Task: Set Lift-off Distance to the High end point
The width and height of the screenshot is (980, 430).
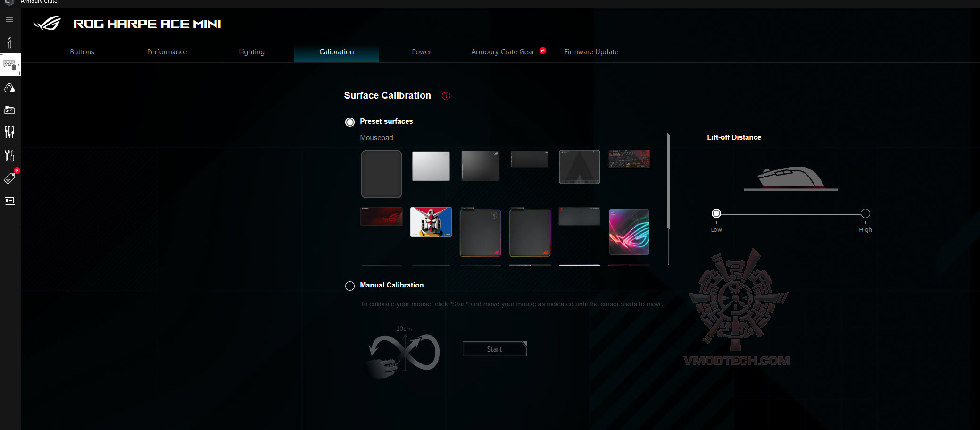Action: (865, 213)
